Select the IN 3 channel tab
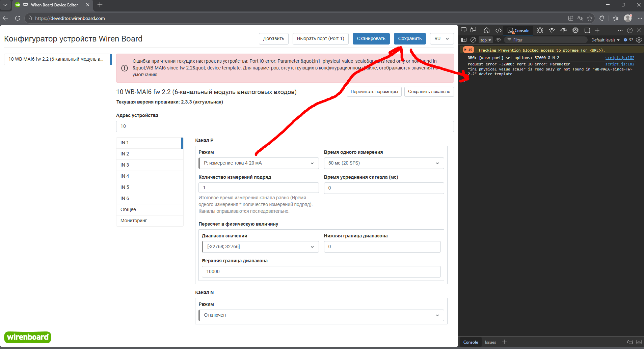644x349 pixels. [x=150, y=165]
